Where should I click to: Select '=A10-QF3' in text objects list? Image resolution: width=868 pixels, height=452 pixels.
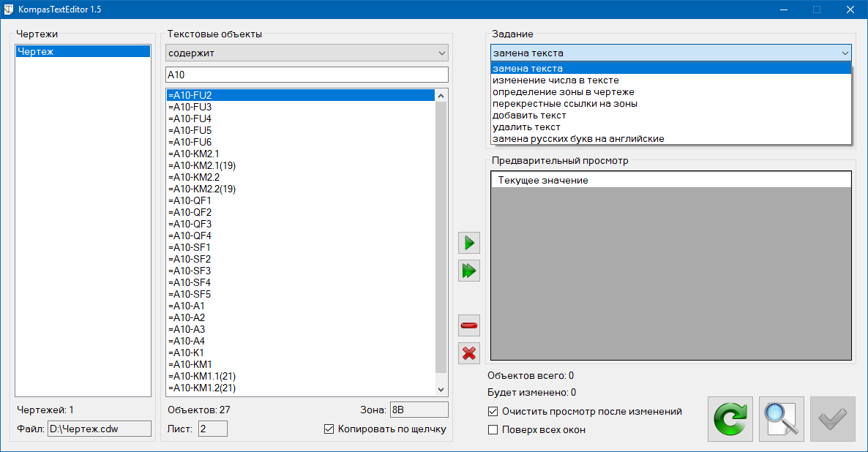[x=190, y=224]
